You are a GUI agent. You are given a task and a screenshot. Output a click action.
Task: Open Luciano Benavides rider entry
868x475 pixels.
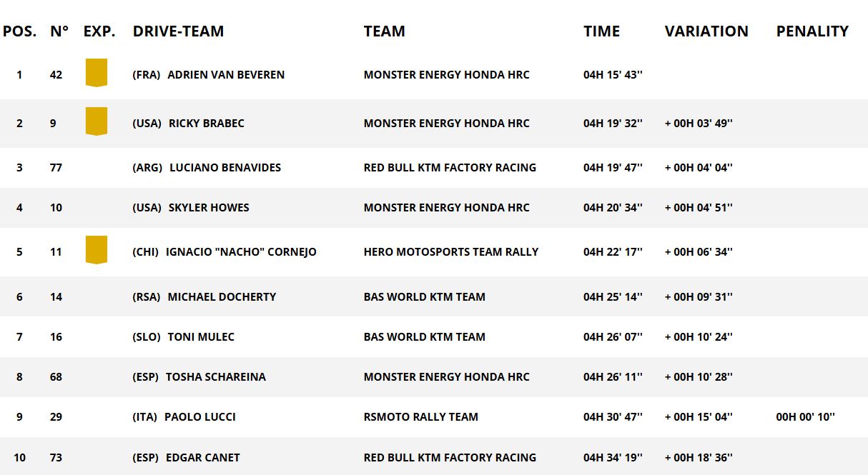coord(225,168)
